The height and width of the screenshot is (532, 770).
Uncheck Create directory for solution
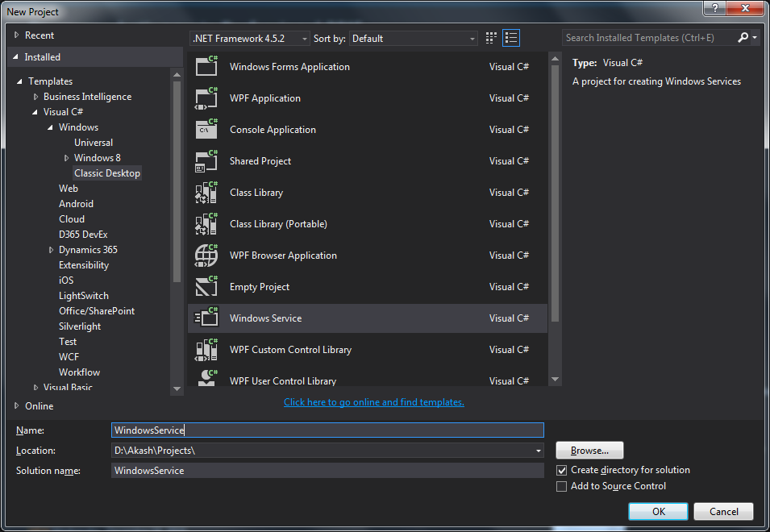point(561,470)
